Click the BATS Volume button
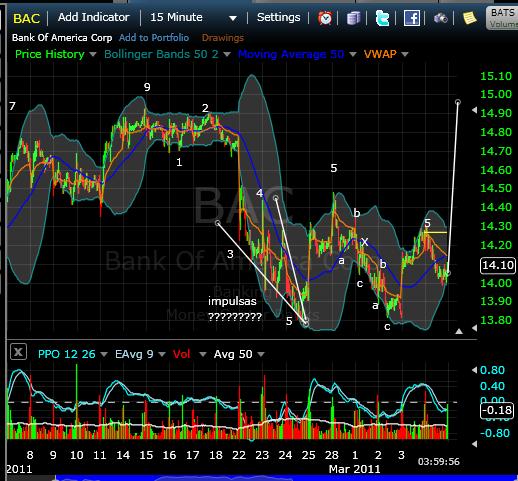Screen dimensions: 518x481 tap(502, 18)
